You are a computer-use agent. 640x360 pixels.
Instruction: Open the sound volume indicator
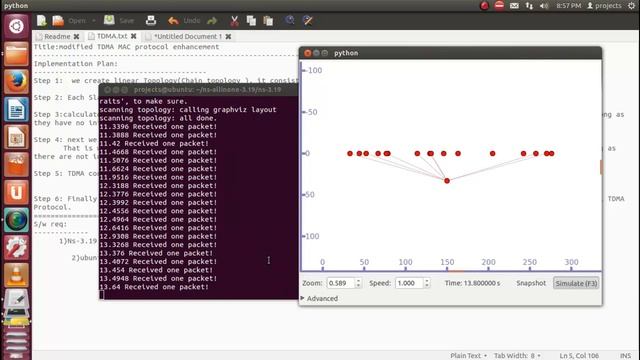(544, 6)
